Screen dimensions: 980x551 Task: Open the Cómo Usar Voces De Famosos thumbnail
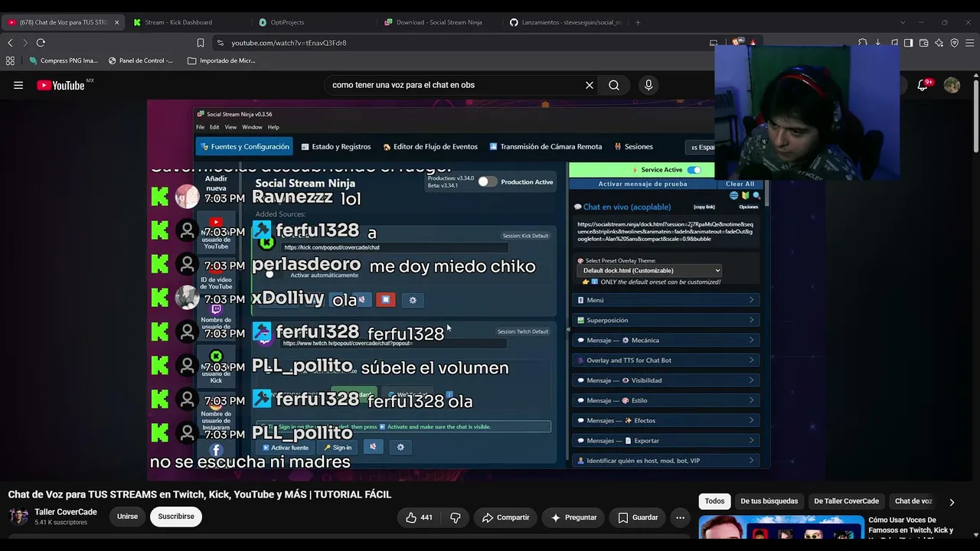(780, 527)
